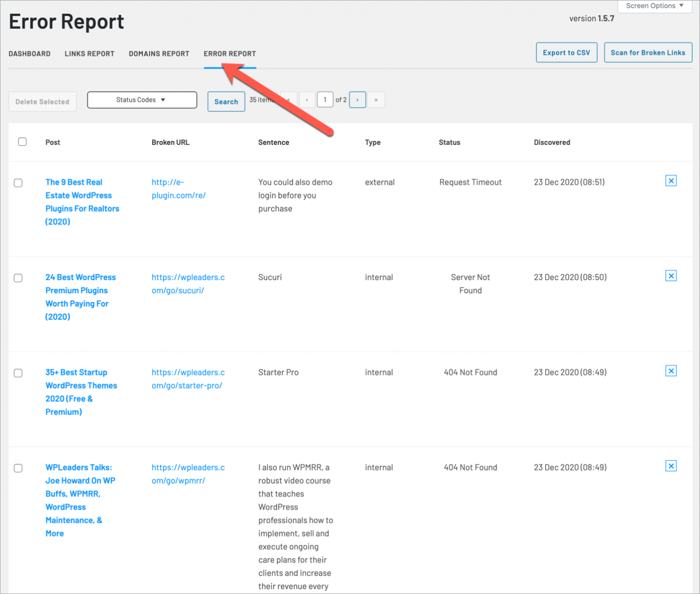Open the Domains Report tab

click(159, 54)
